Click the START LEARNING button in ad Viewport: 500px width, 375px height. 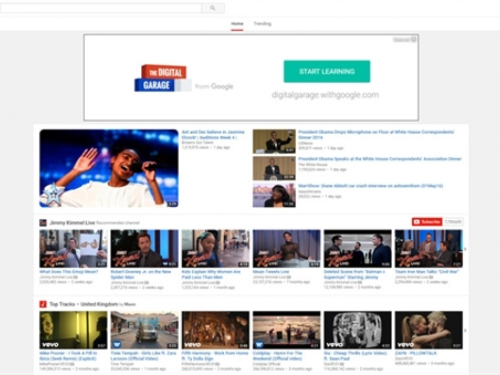327,71
